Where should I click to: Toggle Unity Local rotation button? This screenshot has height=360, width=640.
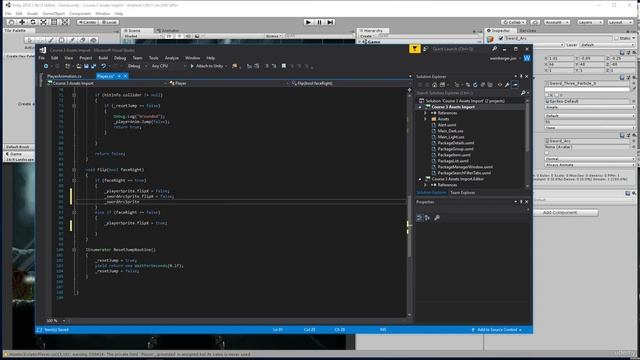tap(109, 22)
